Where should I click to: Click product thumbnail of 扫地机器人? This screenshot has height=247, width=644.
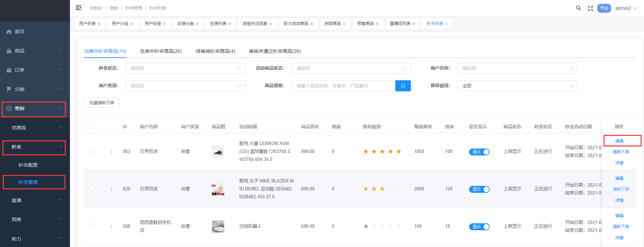coord(218,226)
